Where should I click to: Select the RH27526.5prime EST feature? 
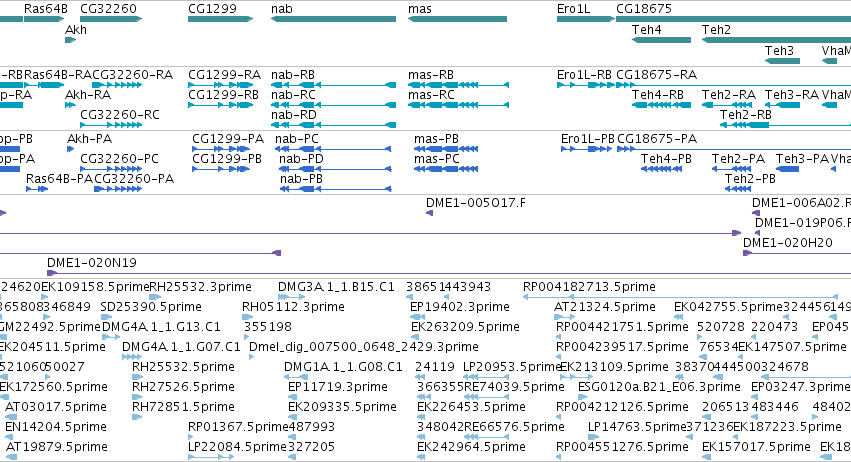(137, 397)
